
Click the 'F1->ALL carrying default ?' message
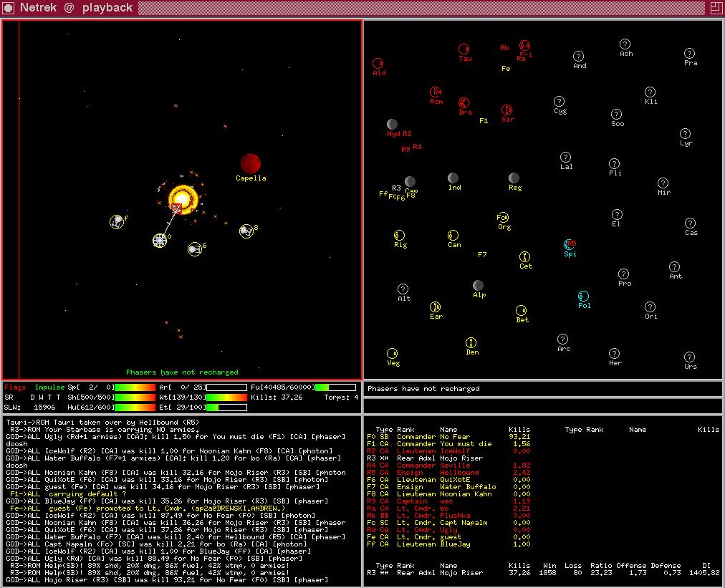[x=68, y=493]
